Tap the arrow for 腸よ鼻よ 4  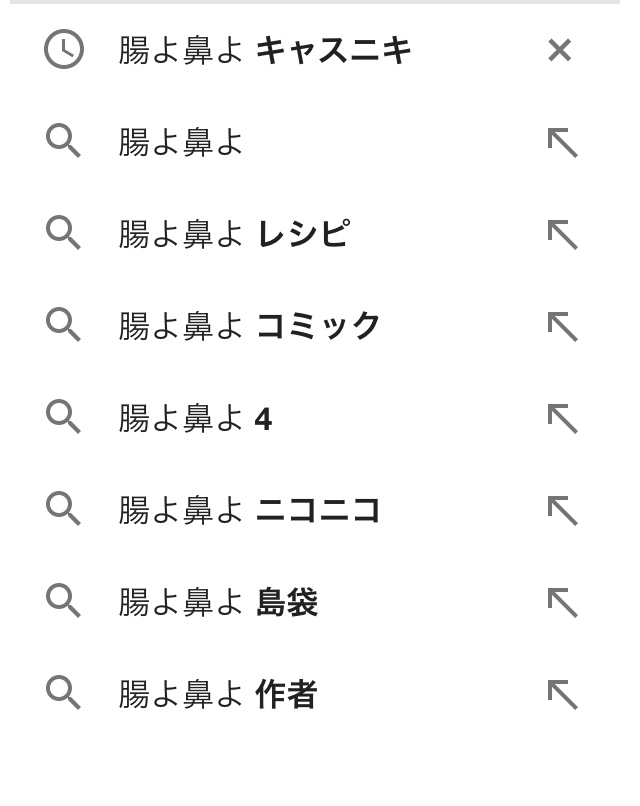(562, 419)
